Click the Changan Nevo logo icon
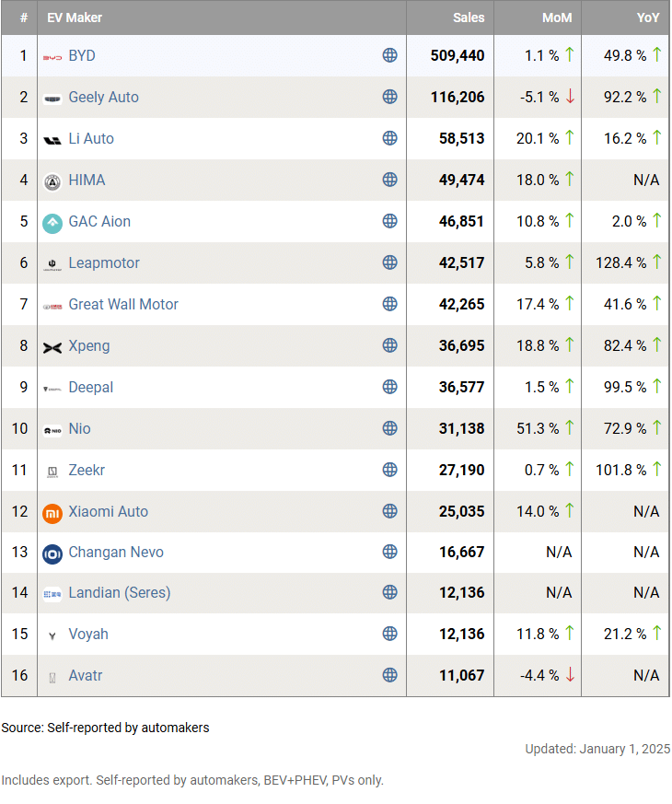Viewport: 672px width, 804px height. click(52, 553)
